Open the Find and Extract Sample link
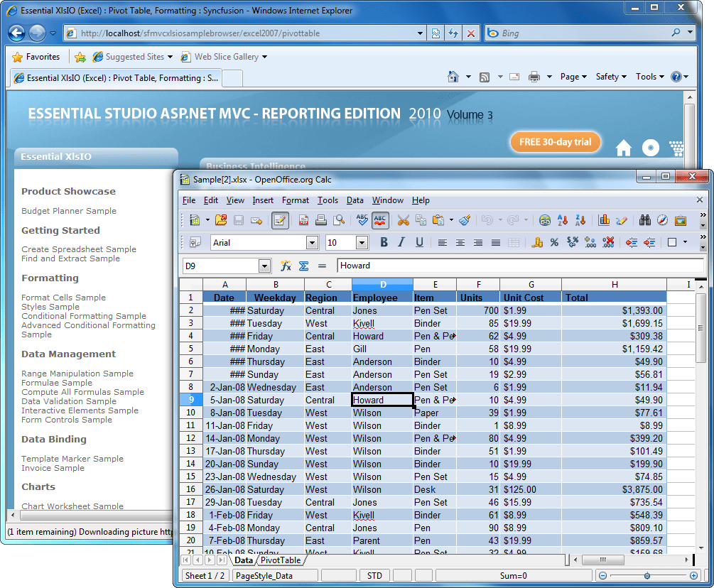This screenshot has height=588, width=714. point(70,258)
